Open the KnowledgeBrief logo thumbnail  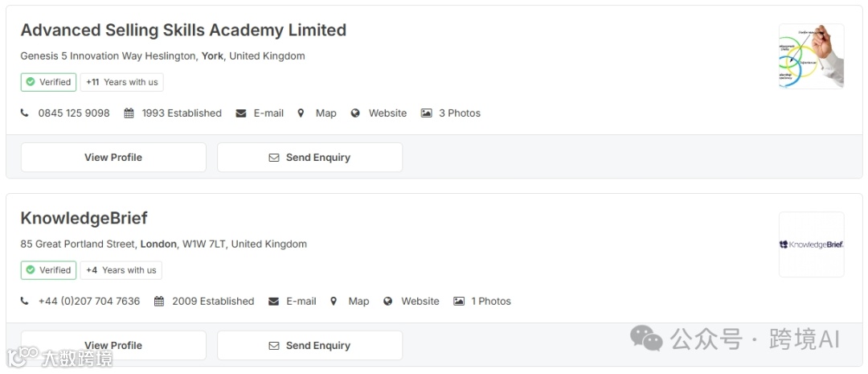tap(811, 245)
